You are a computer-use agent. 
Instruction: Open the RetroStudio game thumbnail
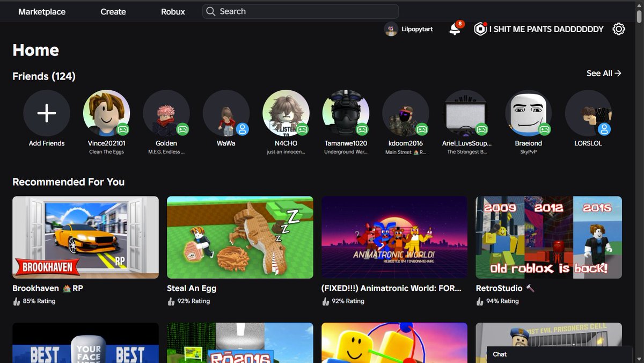549,237
